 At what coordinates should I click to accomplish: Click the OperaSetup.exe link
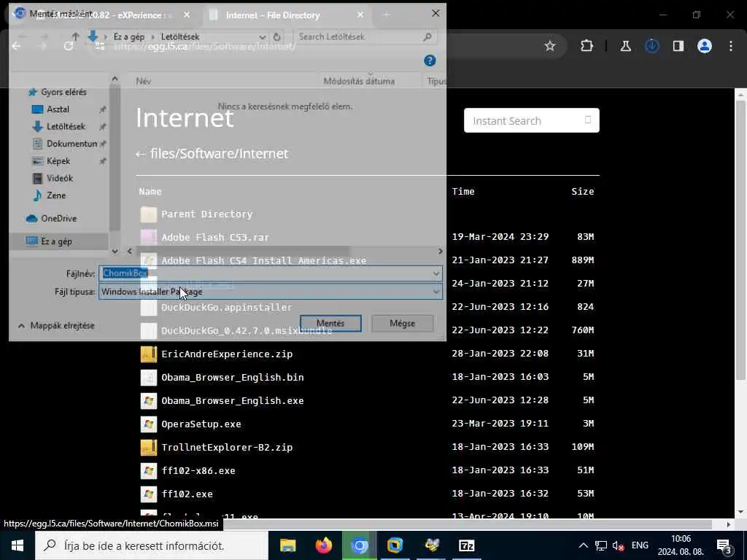pyautogui.click(x=201, y=424)
